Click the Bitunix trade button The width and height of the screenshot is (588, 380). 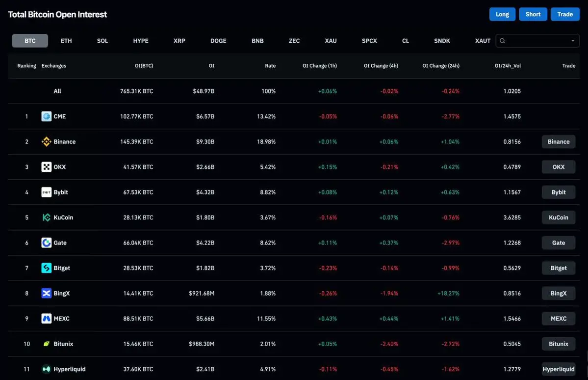(559, 344)
